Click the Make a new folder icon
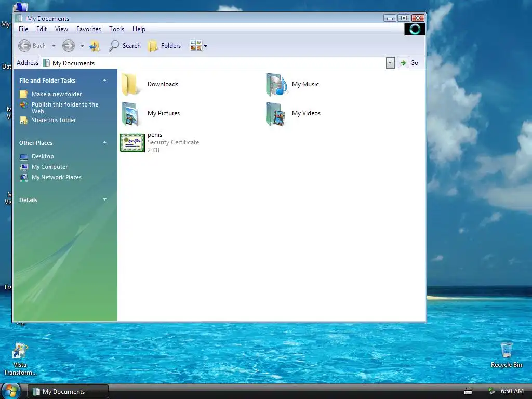Viewport: 532px width, 399px height. click(24, 94)
